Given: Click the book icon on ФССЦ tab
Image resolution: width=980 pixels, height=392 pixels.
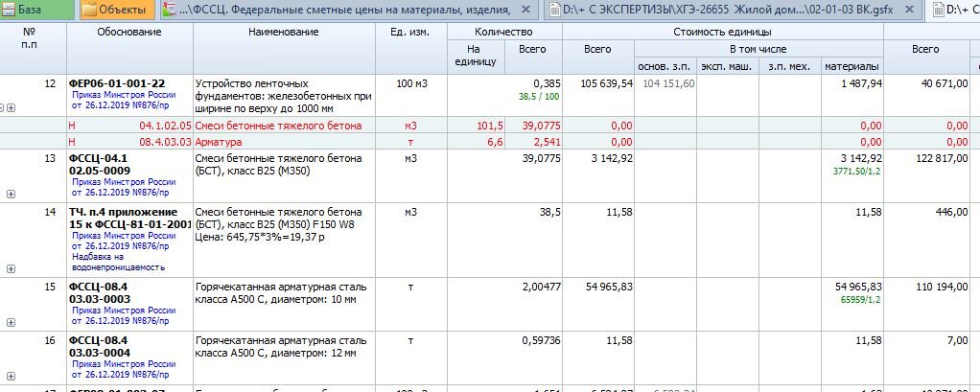Looking at the screenshot, I should 168,10.
